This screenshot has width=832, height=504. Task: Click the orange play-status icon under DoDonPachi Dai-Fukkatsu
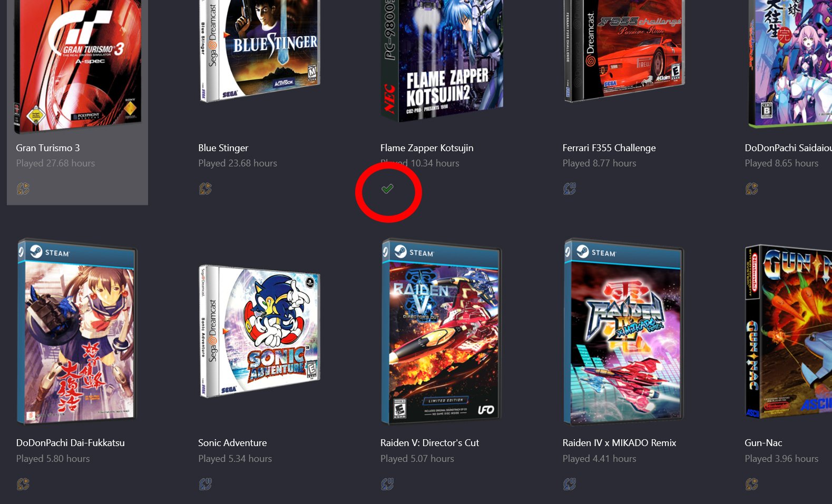pyautogui.click(x=23, y=484)
